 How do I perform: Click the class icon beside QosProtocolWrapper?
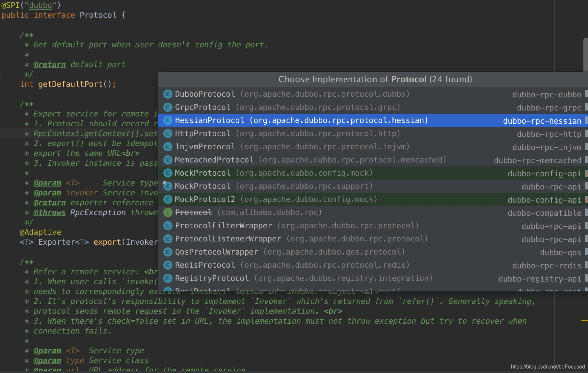pyautogui.click(x=168, y=252)
